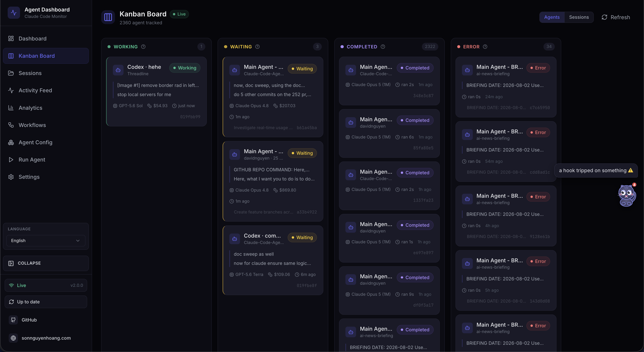The image size is (644, 352).
Task: Click the help icon beside COMPLETED column
Action: (383, 47)
